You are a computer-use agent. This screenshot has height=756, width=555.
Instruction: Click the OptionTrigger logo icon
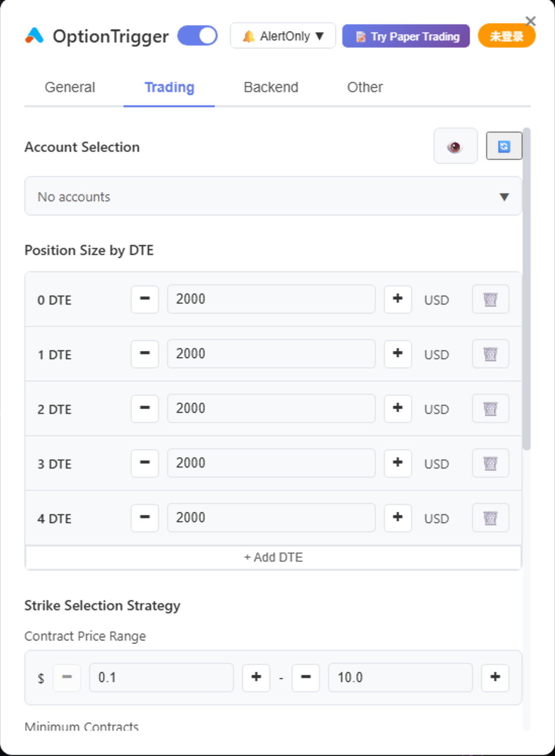tap(34, 36)
